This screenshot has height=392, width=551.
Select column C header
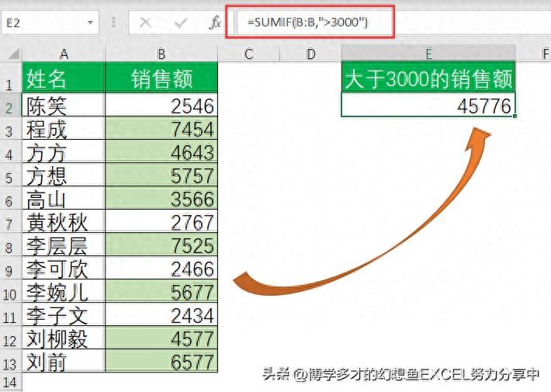[248, 54]
